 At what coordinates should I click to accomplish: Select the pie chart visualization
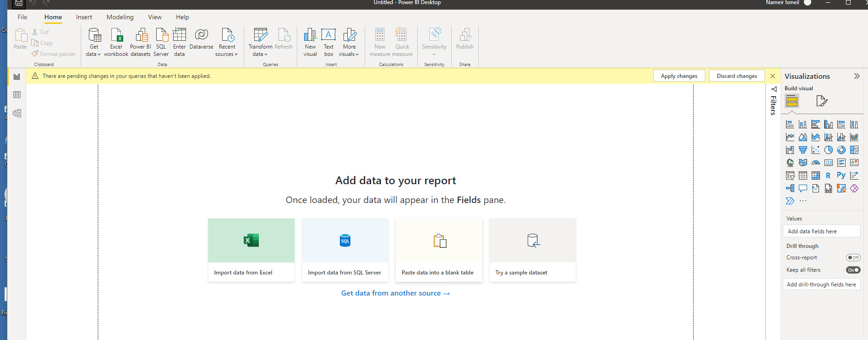(829, 150)
